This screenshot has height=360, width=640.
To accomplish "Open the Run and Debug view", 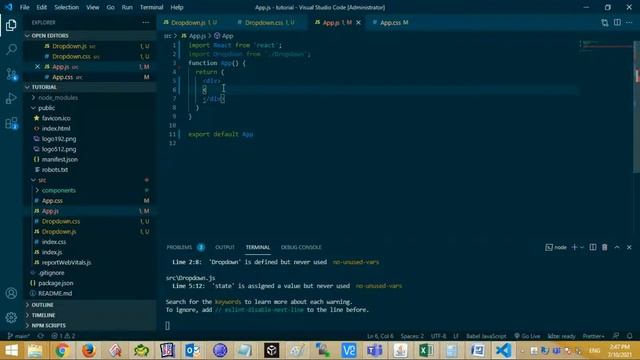I will (11, 98).
